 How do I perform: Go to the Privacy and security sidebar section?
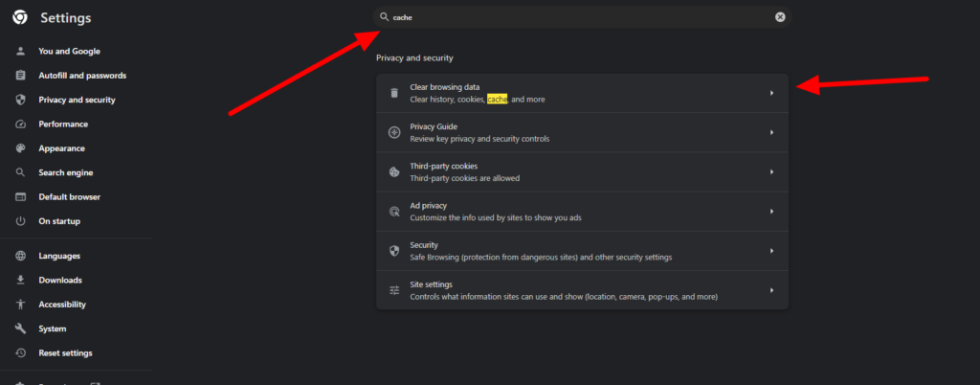[77, 100]
